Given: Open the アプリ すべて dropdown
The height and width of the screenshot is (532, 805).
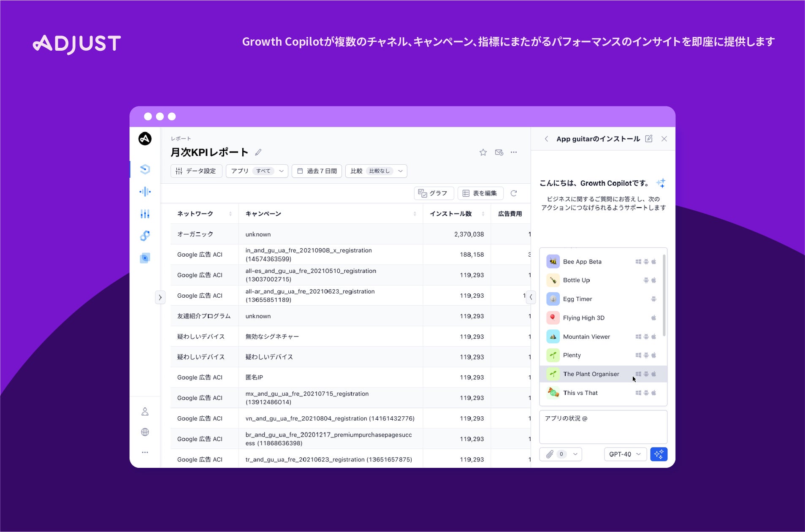Looking at the screenshot, I should pyautogui.click(x=257, y=171).
